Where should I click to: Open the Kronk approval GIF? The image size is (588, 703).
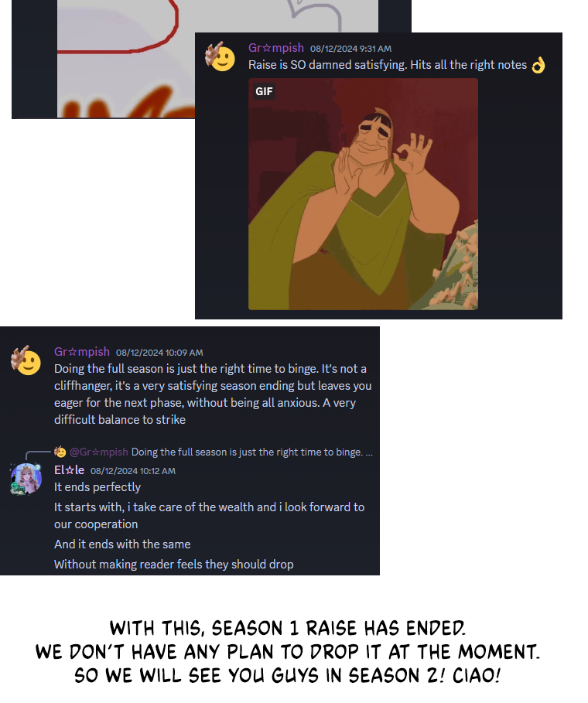(x=363, y=194)
